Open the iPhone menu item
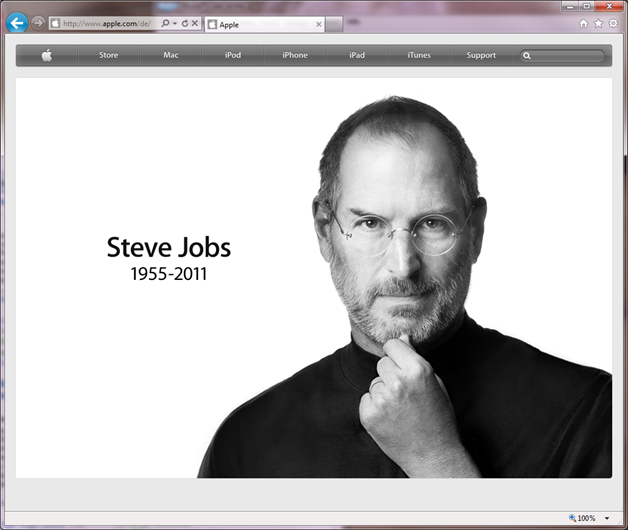This screenshot has width=628, height=530. 295,55
